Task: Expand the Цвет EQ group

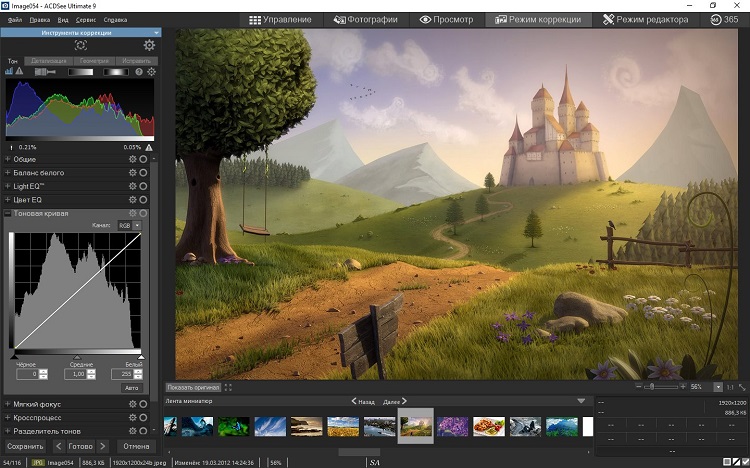Action: (8, 200)
